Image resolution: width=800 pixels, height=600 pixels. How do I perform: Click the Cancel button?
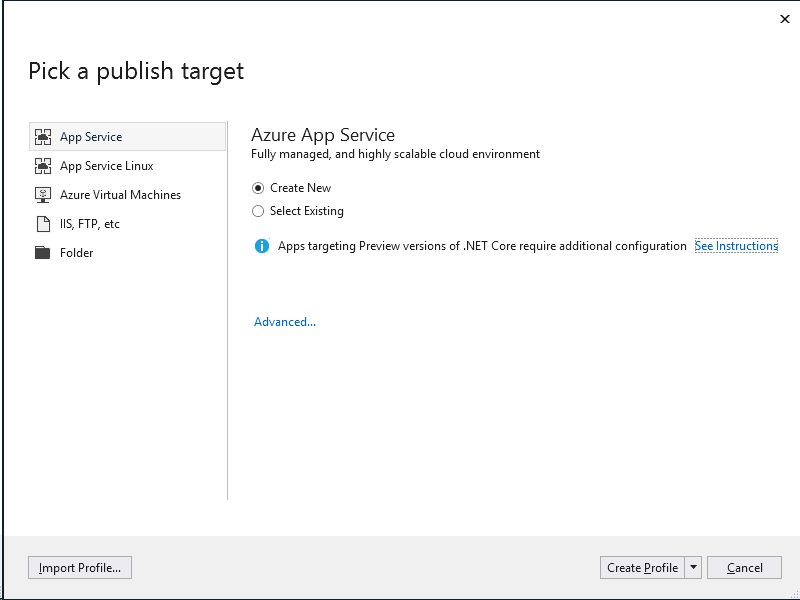744,568
